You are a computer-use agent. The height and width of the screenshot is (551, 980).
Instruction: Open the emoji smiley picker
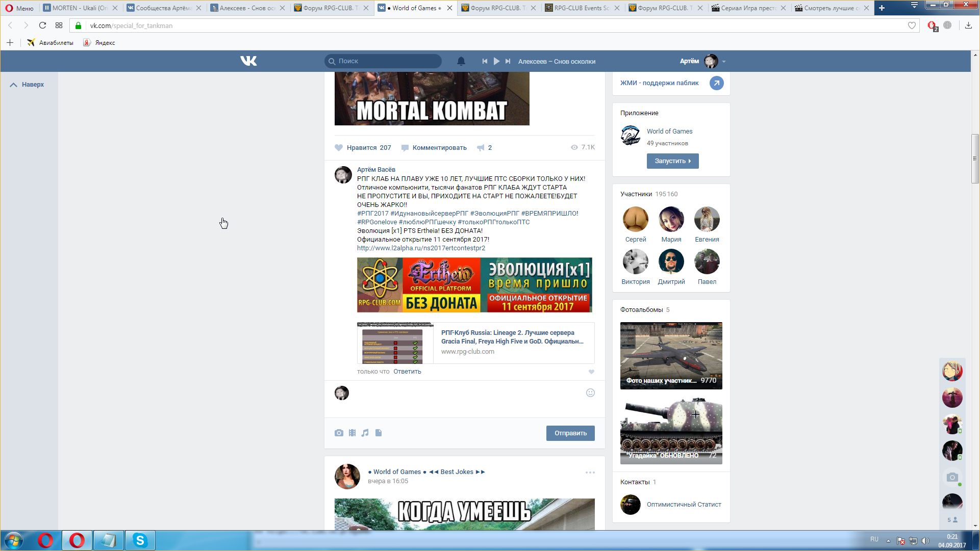coord(590,393)
